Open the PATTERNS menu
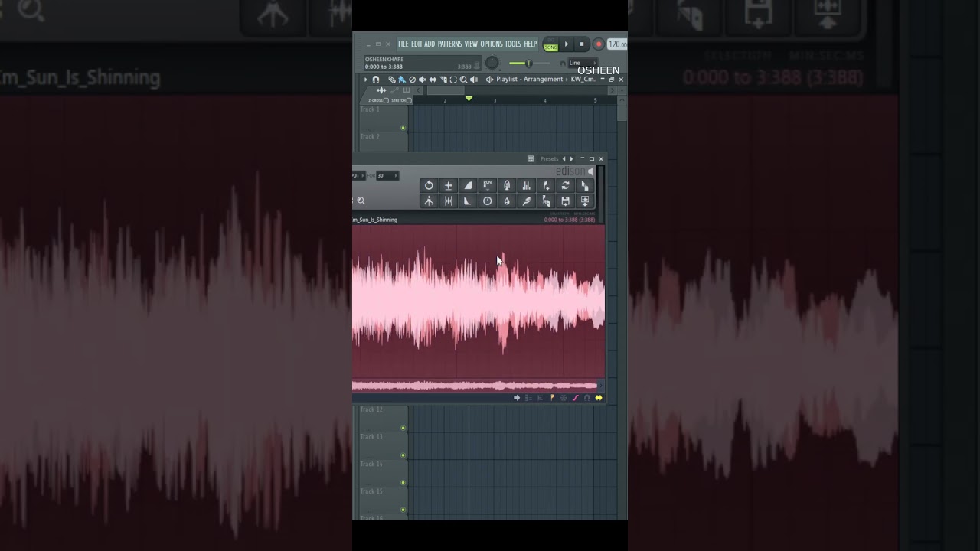The image size is (980, 551). [450, 44]
